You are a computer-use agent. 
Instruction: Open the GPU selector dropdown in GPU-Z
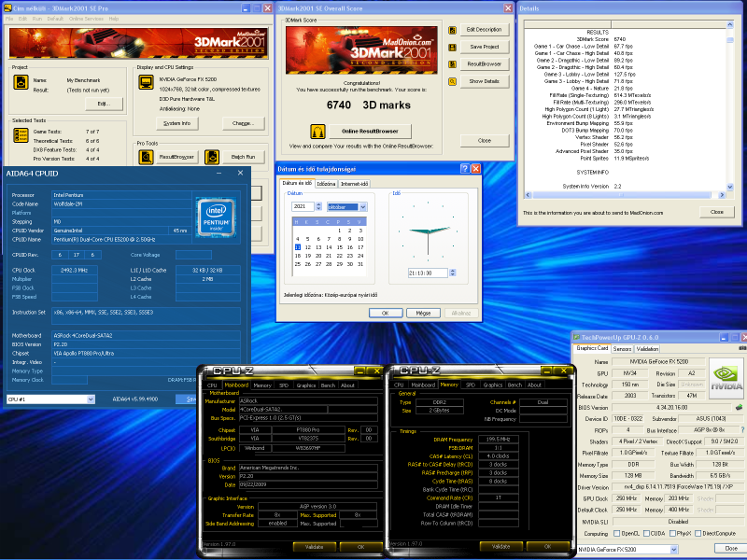pyautogui.click(x=674, y=549)
